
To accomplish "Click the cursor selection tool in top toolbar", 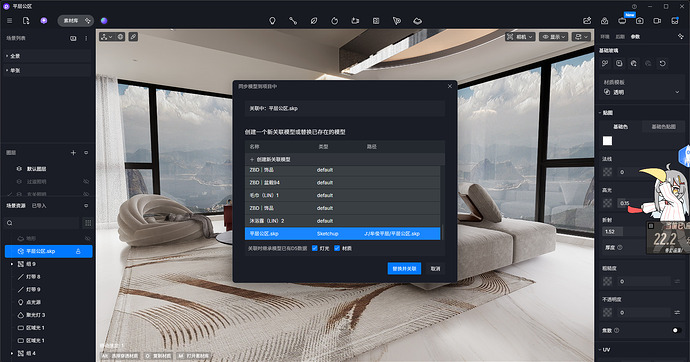I will click(x=396, y=21).
